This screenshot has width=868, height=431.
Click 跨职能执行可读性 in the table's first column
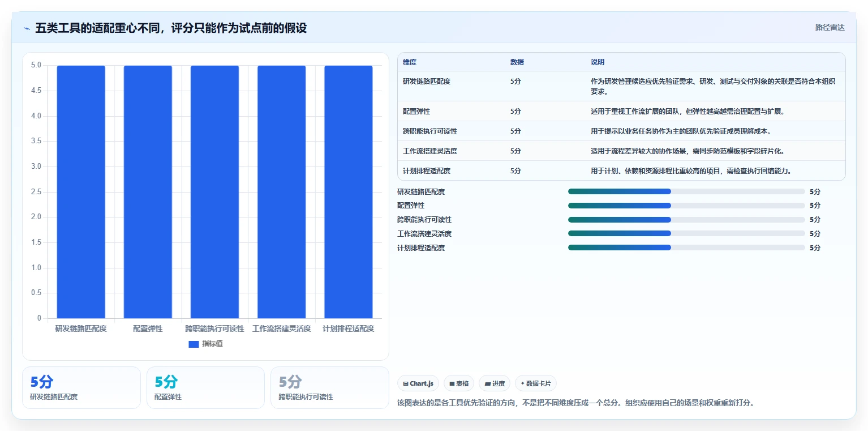pyautogui.click(x=430, y=131)
